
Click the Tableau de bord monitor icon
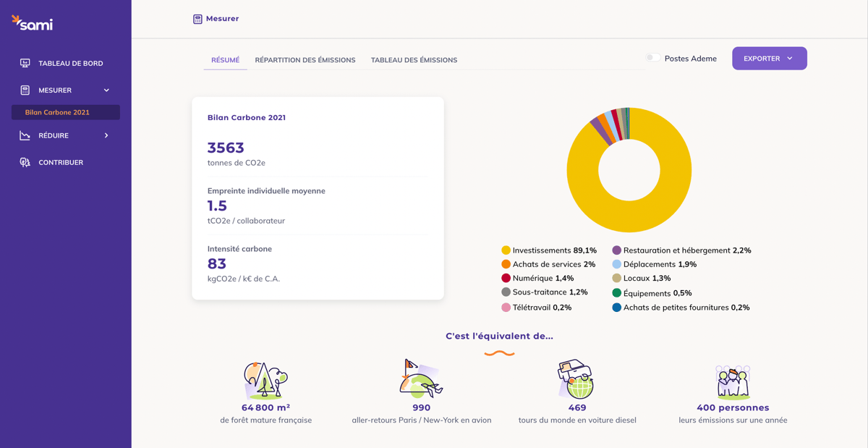[x=25, y=63]
